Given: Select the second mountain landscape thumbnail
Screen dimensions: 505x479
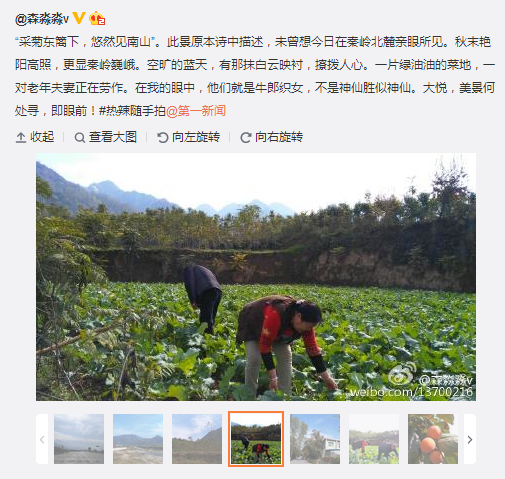Looking at the screenshot, I should pos(138,439).
